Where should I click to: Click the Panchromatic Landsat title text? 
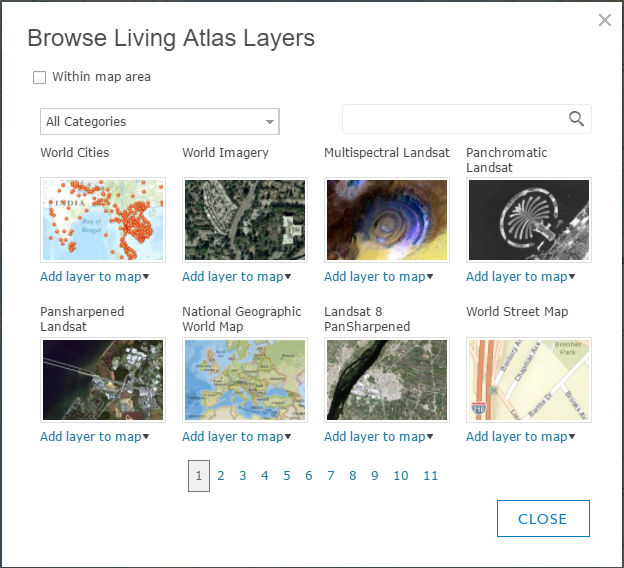point(507,160)
